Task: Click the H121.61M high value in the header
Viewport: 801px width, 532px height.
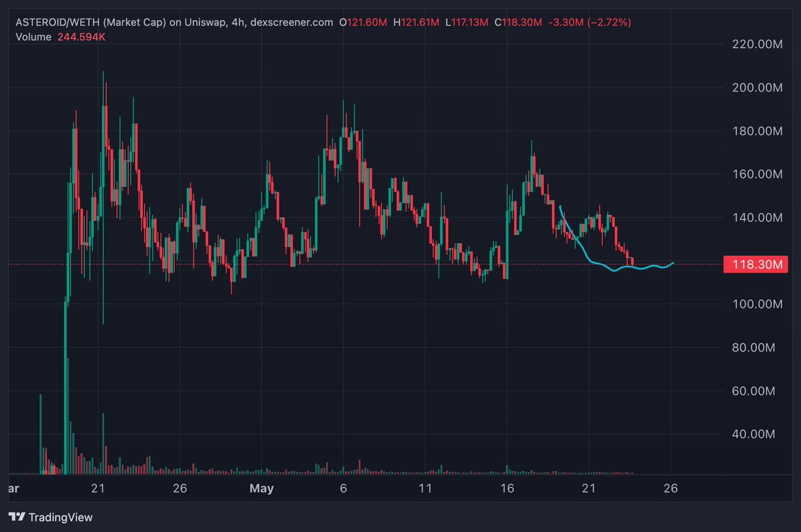Action: 417,22
